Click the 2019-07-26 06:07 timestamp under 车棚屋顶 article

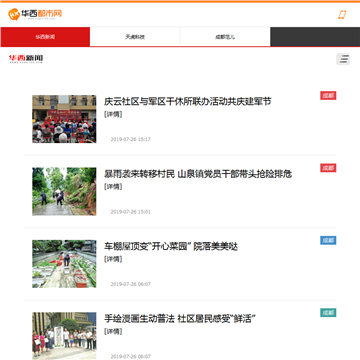[x=131, y=284]
